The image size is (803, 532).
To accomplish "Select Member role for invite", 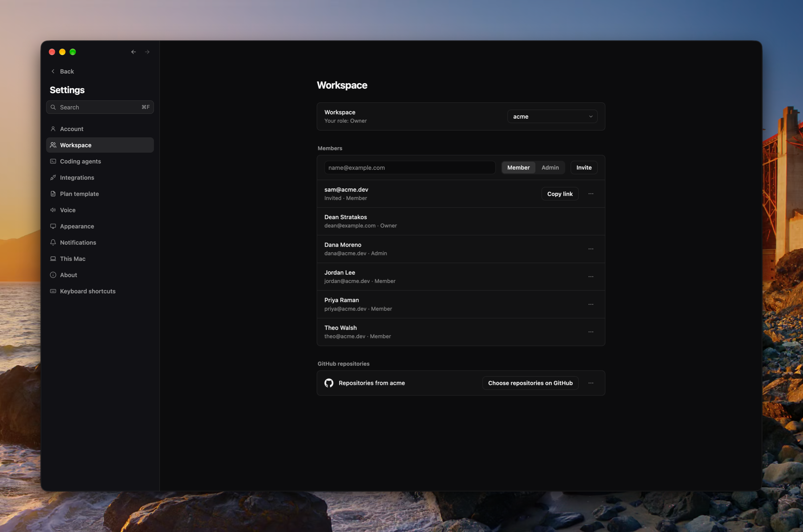I will point(518,168).
